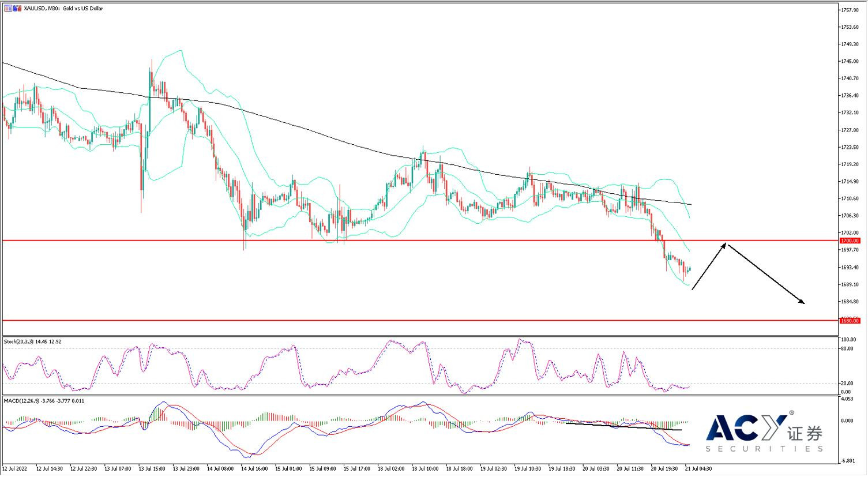Click the 1693.40 price on the scale

click(851, 267)
